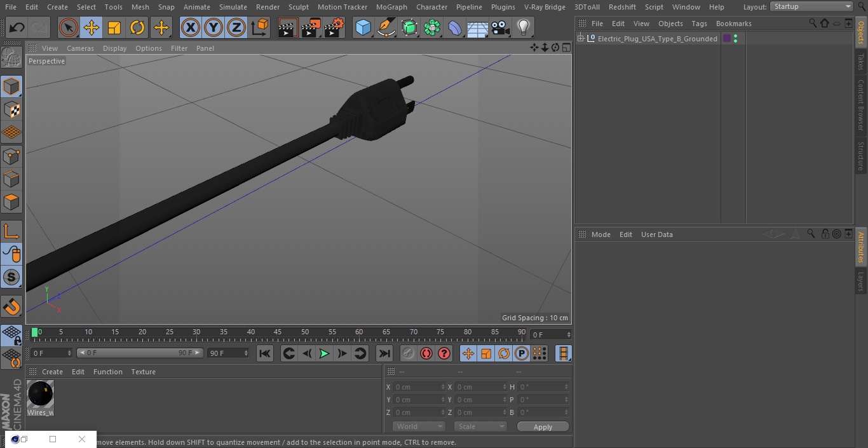The image size is (868, 448).
Task: Click the Light bulb icon
Action: 523,27
